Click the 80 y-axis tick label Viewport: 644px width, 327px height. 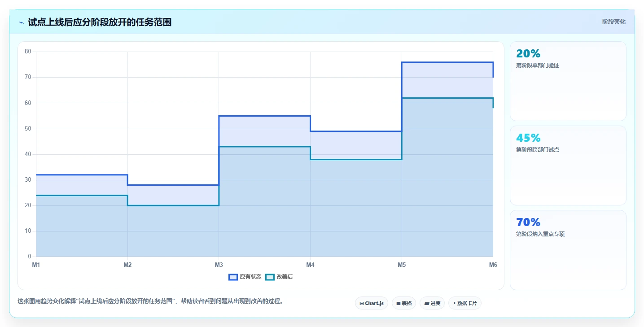click(x=28, y=52)
